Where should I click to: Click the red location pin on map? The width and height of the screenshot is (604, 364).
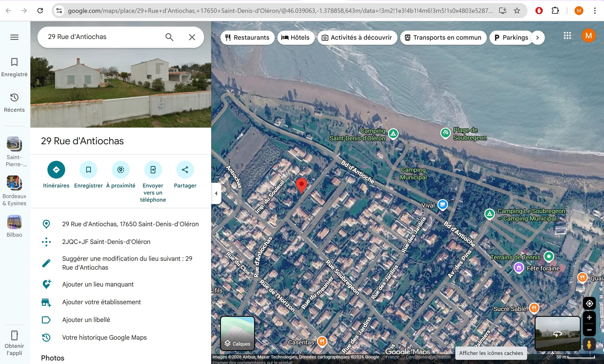pos(302,186)
